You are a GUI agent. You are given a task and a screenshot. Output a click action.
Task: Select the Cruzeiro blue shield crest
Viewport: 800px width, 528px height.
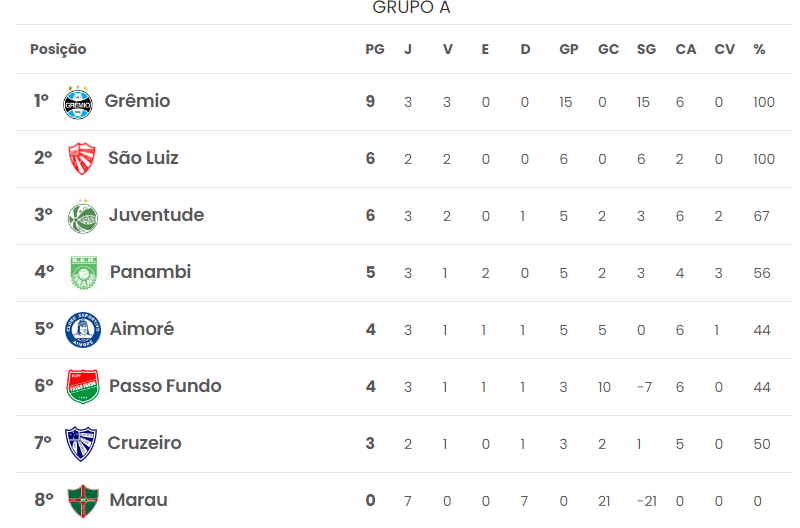[81, 444]
